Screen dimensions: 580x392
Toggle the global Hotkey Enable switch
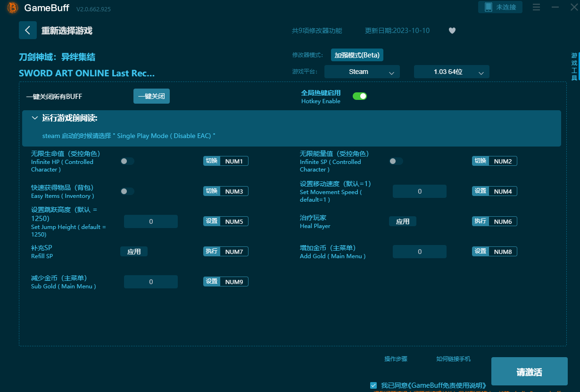pos(360,96)
